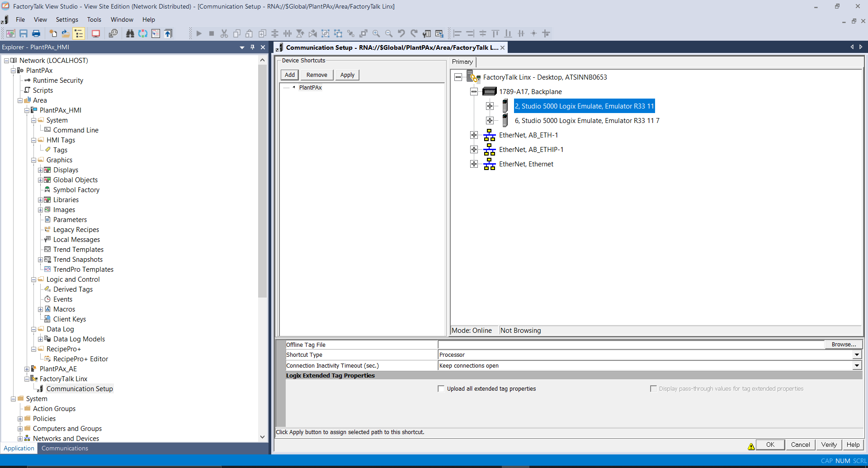Open the Object Explorer toolbar icon
This screenshot has height=468, width=868.
point(439,33)
